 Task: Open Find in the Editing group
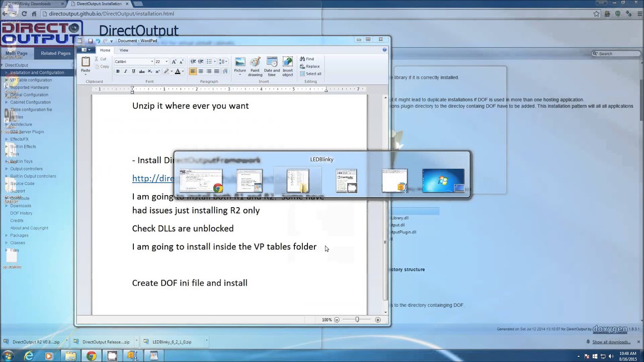click(307, 59)
